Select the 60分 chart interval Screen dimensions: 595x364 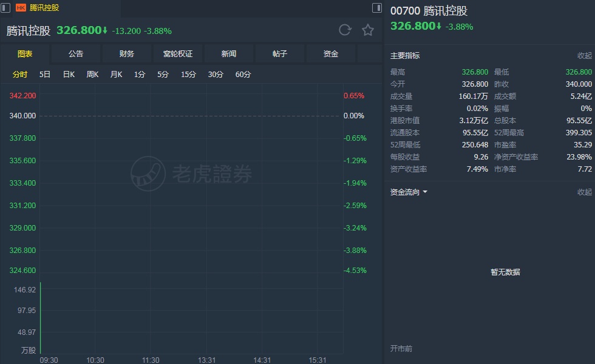tap(243, 74)
